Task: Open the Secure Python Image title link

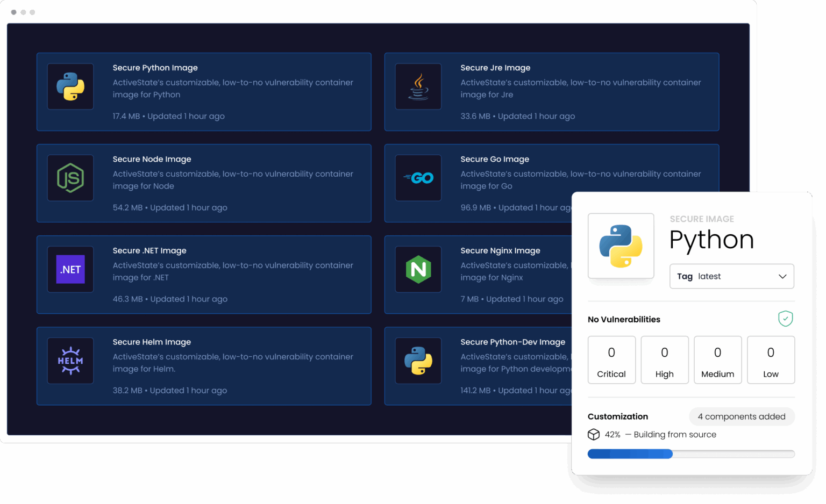Action: coord(155,68)
